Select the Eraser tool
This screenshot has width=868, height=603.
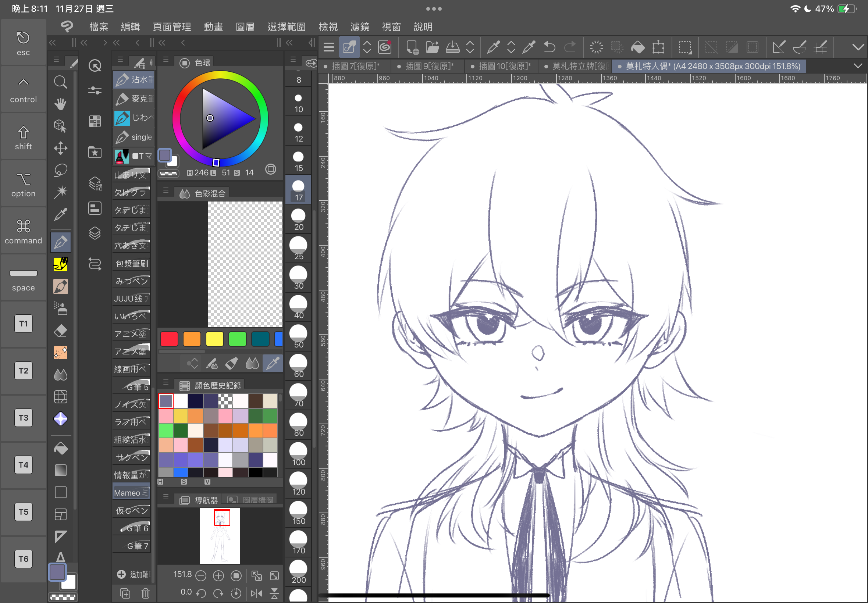click(x=60, y=331)
